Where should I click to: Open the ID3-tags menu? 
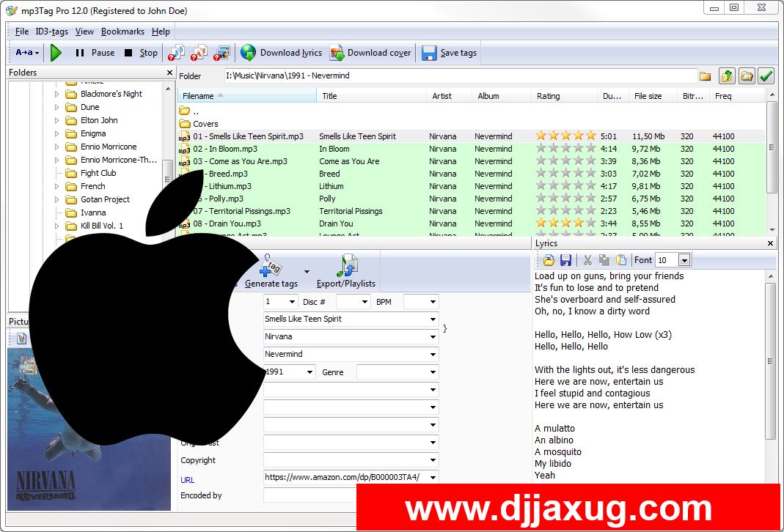(52, 32)
